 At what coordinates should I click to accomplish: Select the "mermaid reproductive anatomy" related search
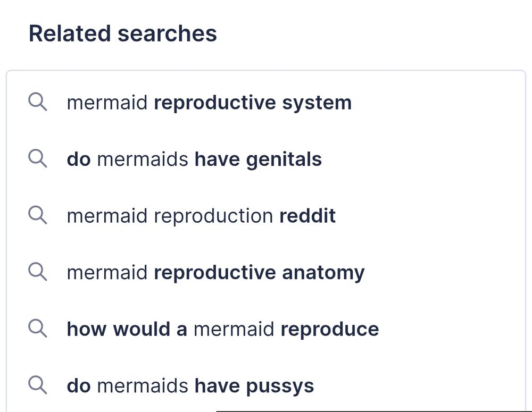(x=215, y=272)
